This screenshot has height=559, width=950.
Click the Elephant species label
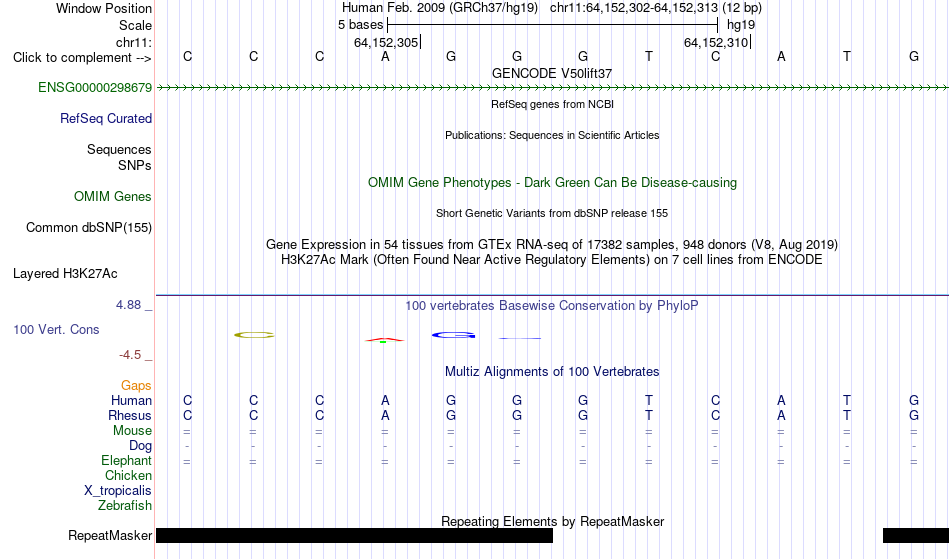point(126,461)
